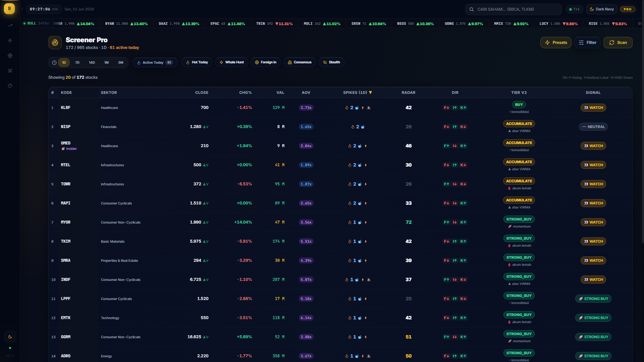Toggle the Whale Hunt filter chip
This screenshot has width=644, height=362.
(231, 62)
